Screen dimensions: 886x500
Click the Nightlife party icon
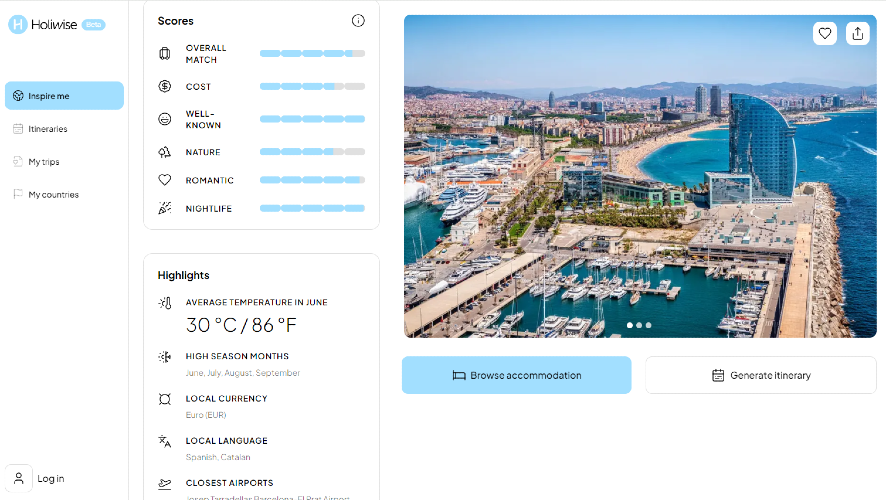click(x=164, y=208)
